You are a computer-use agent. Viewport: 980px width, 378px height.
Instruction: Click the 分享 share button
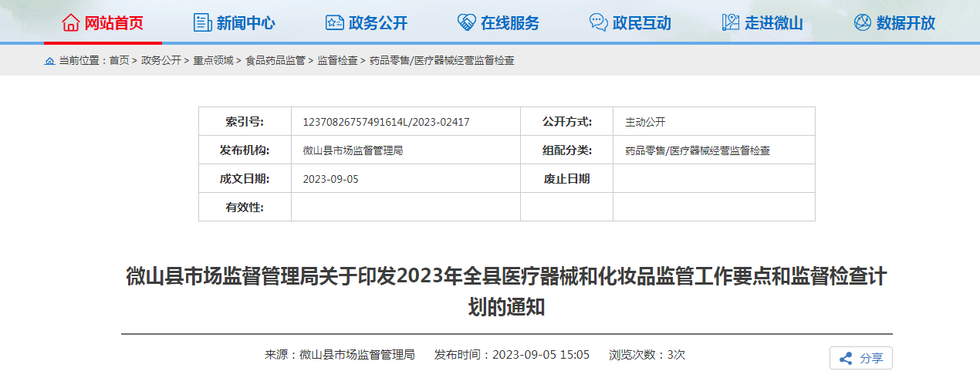(861, 359)
